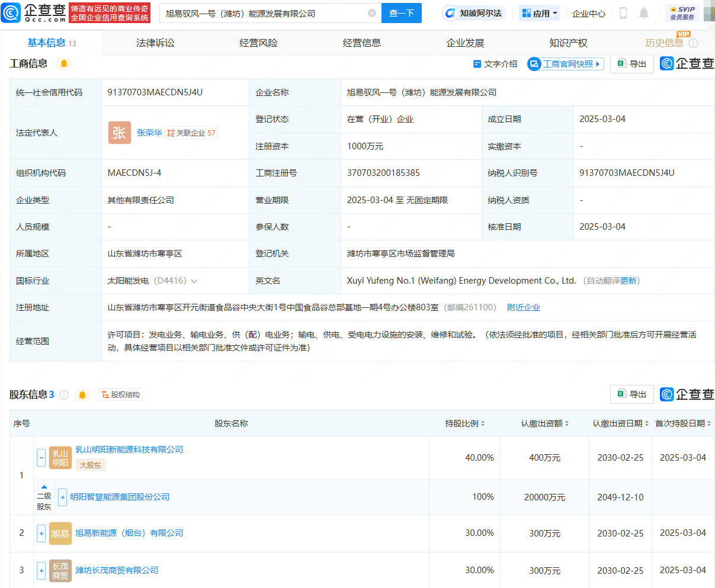Viewport: 715px width, 588px height.
Task: Switch to the 历史信息 VIP tab
Action: coord(665,43)
